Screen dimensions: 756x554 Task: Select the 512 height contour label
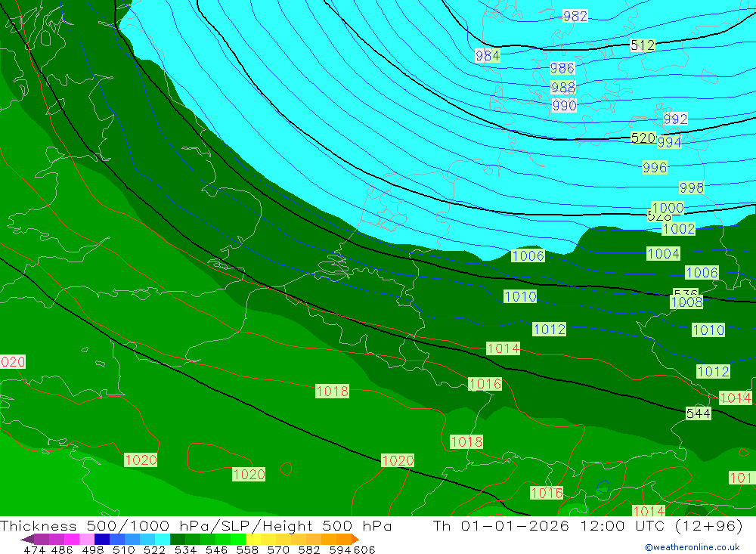(643, 45)
